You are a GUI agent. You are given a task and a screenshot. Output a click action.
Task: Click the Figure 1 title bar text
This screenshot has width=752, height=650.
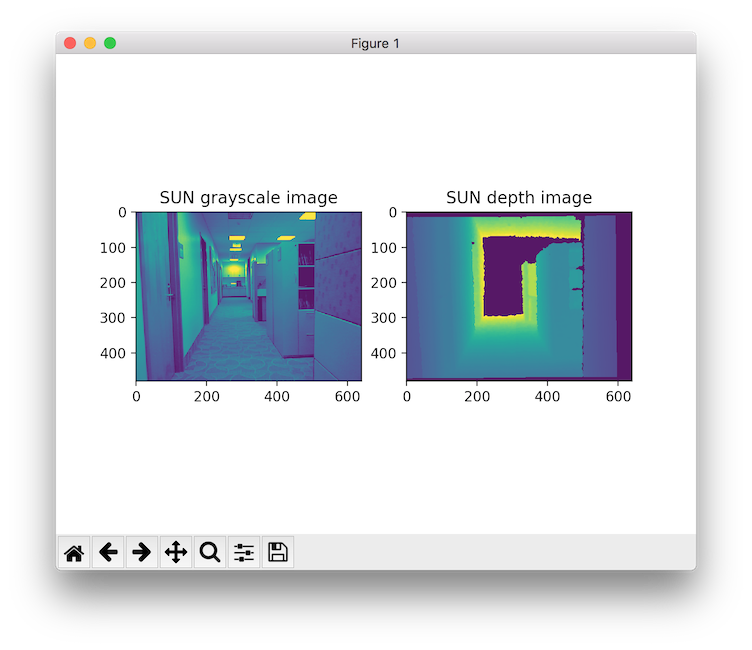pos(375,44)
